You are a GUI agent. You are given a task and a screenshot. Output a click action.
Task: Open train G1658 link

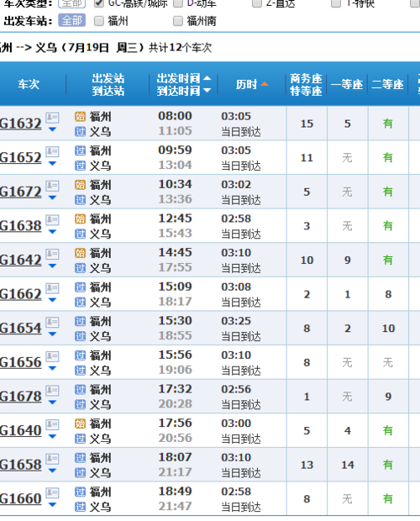(x=21, y=465)
